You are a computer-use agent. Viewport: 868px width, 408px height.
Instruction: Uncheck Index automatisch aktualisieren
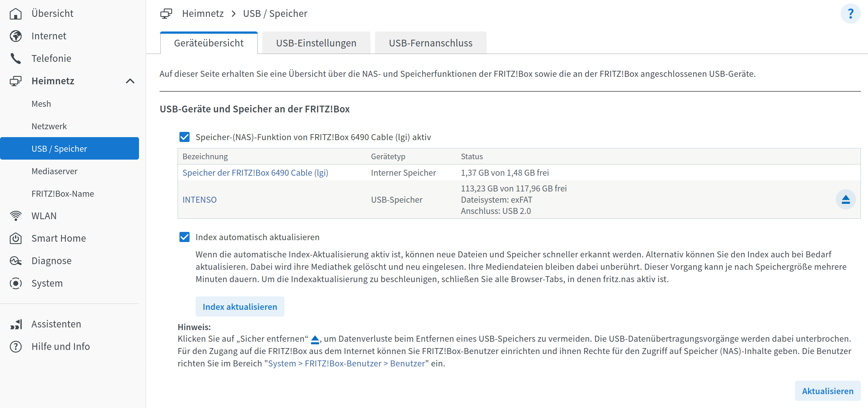tap(184, 237)
